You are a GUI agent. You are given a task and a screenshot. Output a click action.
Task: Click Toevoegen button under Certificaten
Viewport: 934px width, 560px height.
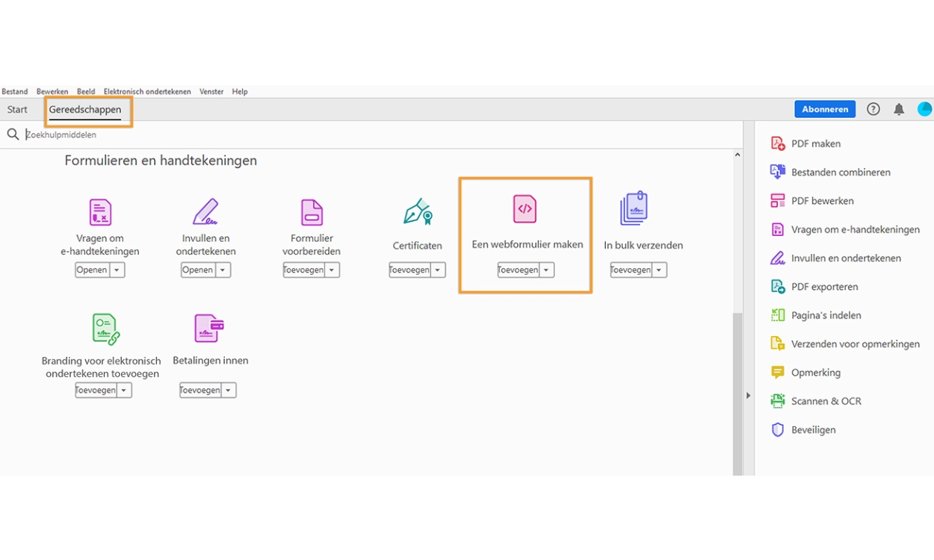click(409, 270)
